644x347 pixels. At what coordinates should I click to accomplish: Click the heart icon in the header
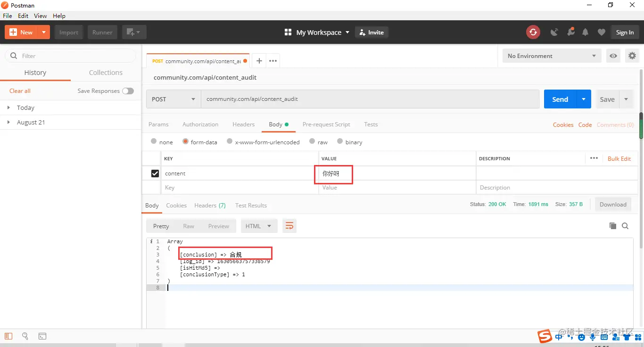coord(601,32)
